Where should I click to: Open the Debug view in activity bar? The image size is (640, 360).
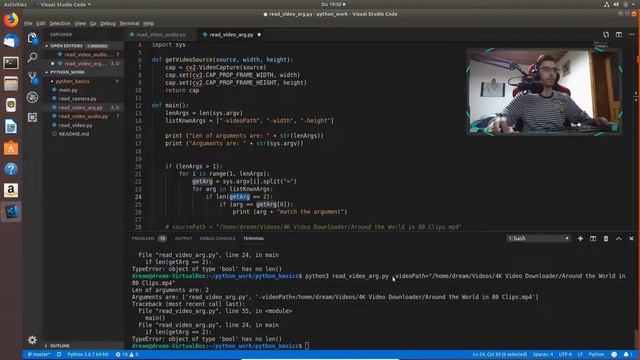[x=32, y=97]
